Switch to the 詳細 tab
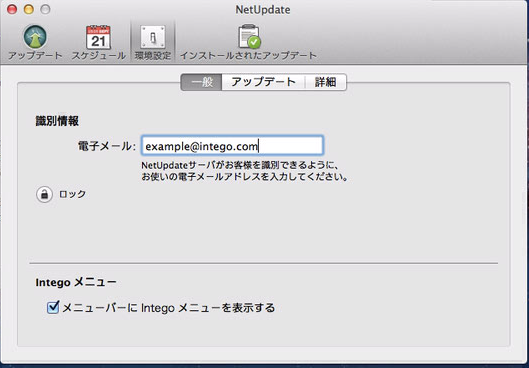Image resolution: width=529 pixels, height=368 pixels. (x=326, y=82)
